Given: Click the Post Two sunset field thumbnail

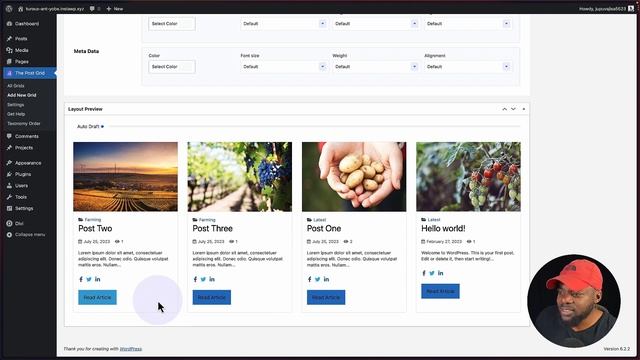Looking at the screenshot, I should [x=125, y=176].
